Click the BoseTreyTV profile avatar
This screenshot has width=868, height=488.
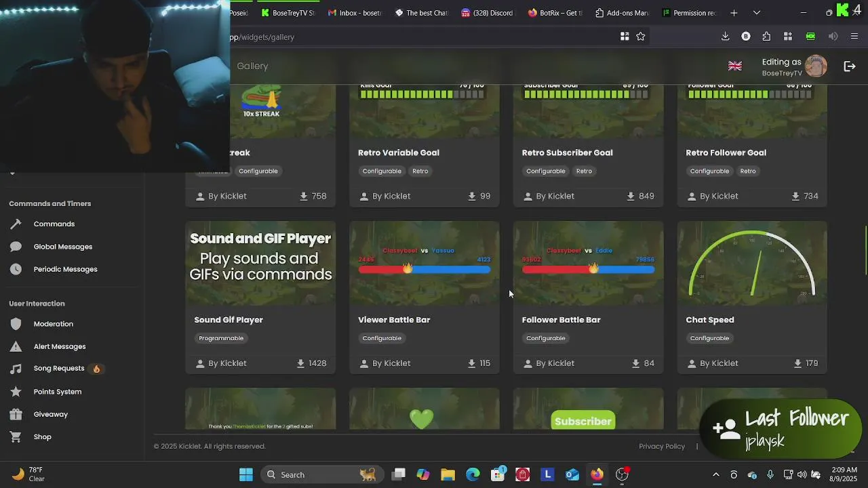(x=816, y=66)
